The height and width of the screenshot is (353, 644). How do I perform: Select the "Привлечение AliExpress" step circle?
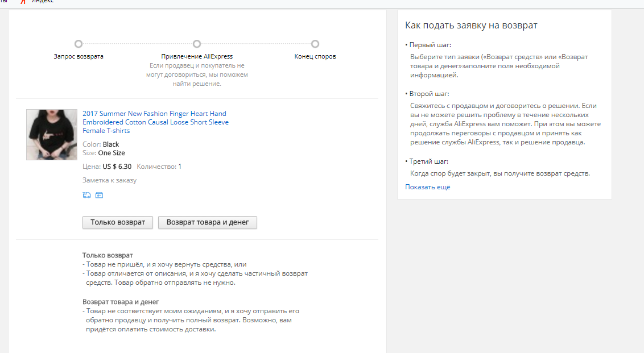(x=197, y=44)
